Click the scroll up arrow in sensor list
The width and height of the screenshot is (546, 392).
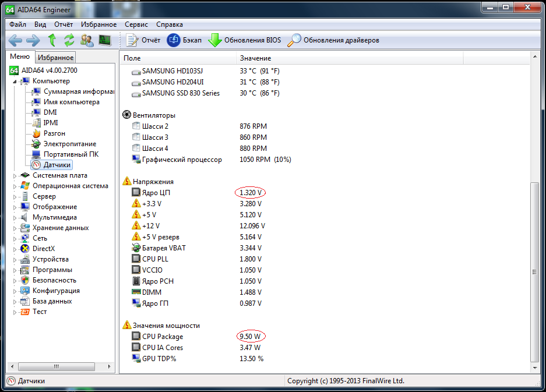click(534, 56)
